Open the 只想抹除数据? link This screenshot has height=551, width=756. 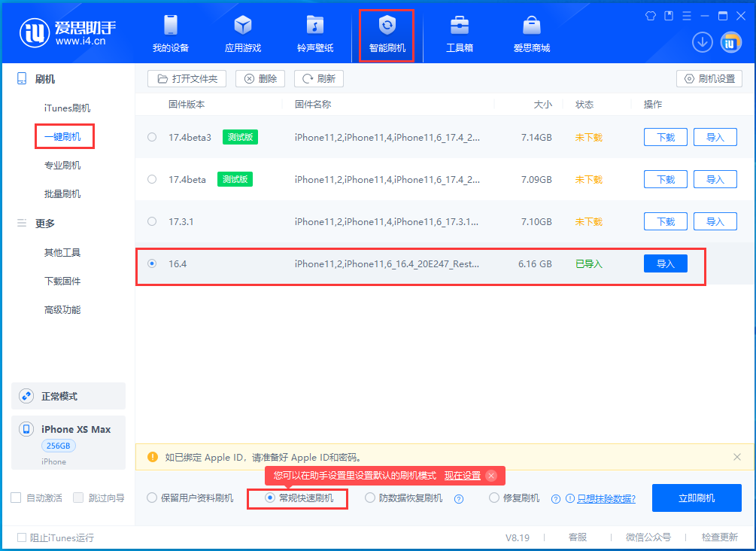click(x=606, y=498)
